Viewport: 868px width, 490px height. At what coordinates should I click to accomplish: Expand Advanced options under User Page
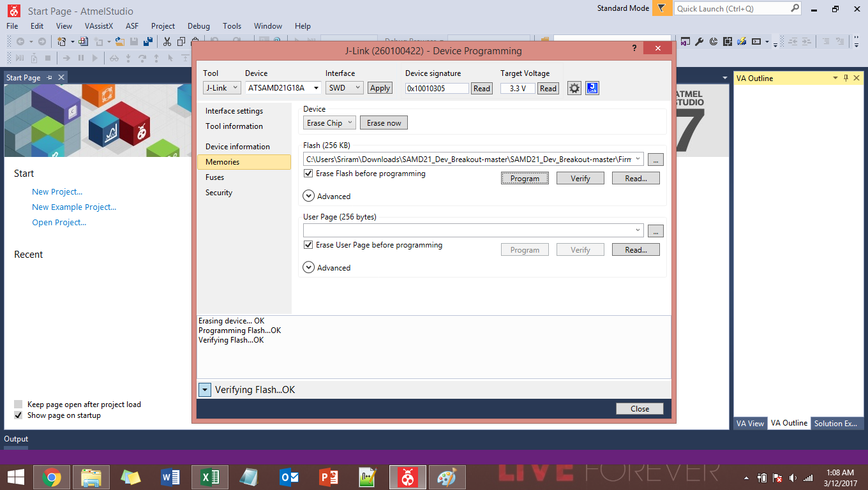tap(309, 268)
